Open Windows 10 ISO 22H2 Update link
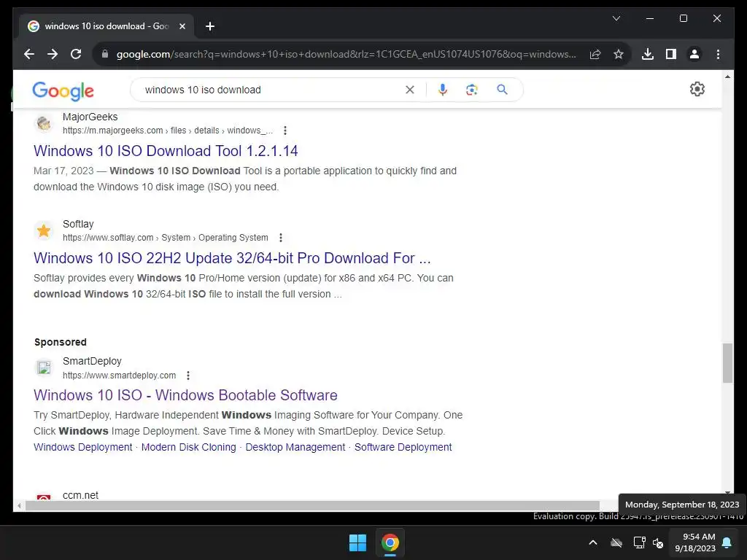 click(232, 258)
